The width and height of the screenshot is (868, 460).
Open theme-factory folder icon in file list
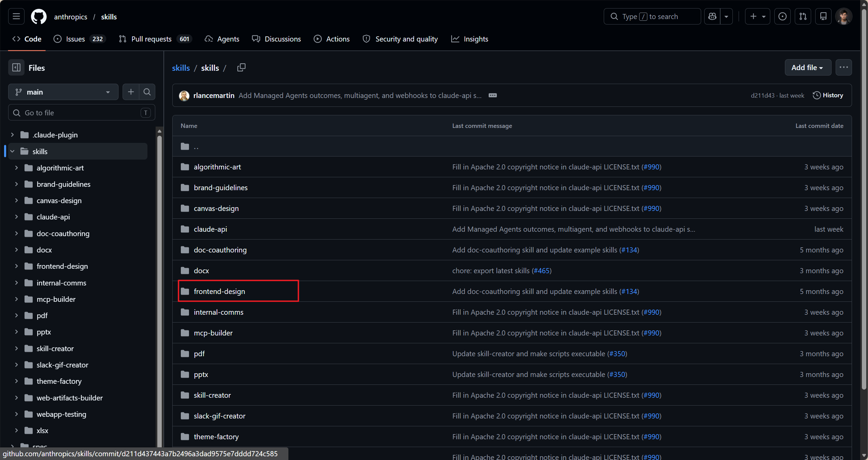pos(185,437)
